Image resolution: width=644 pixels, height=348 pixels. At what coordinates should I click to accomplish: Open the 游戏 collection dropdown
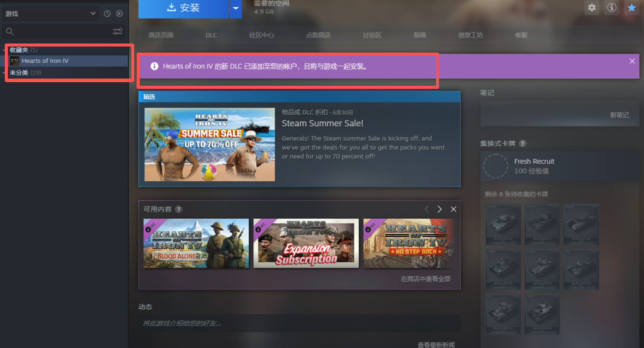[50, 13]
